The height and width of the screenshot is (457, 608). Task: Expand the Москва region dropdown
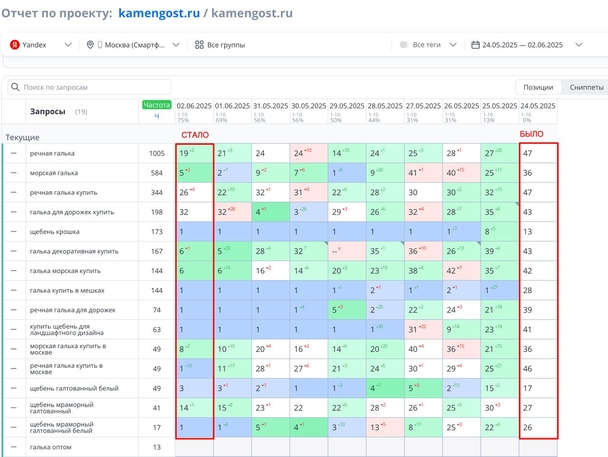176,45
